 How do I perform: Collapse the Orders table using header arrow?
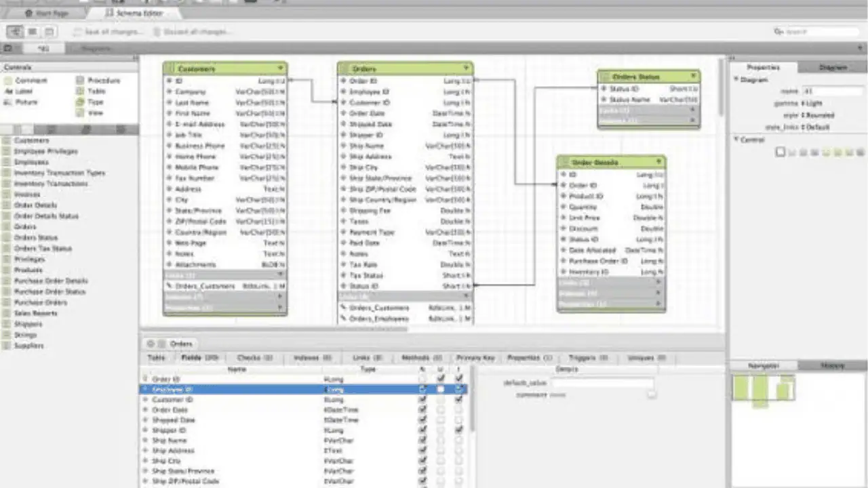click(x=466, y=68)
